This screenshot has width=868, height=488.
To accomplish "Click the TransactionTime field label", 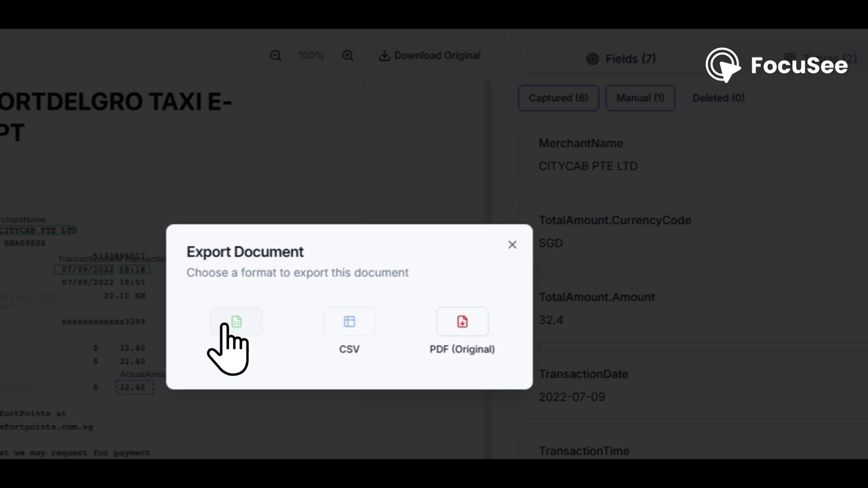I will pos(584,450).
